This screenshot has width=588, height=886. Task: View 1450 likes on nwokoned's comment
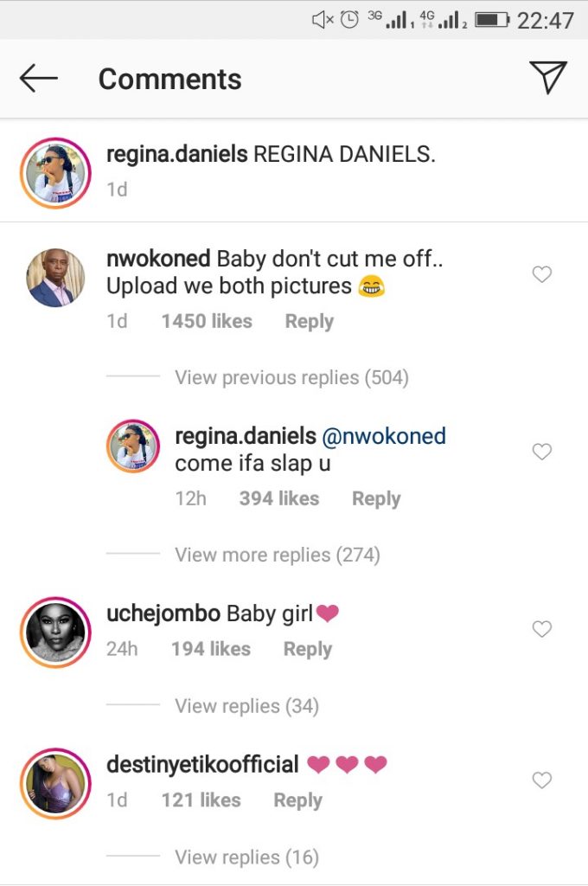(207, 322)
